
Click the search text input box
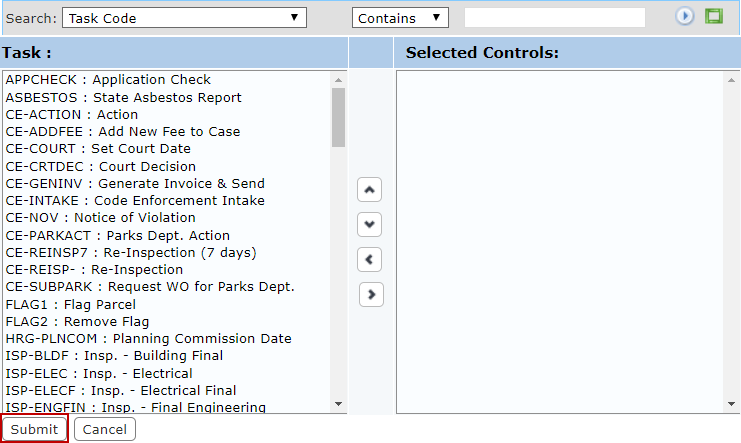555,17
